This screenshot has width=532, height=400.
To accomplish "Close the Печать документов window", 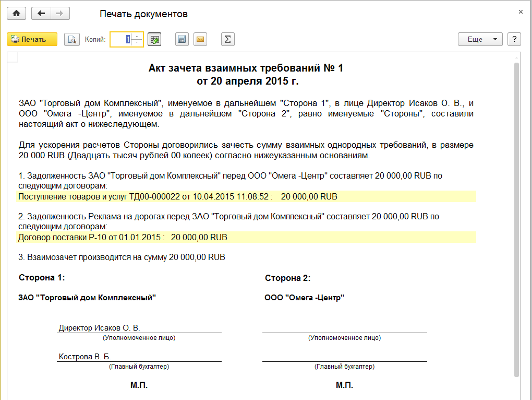I will (x=521, y=12).
